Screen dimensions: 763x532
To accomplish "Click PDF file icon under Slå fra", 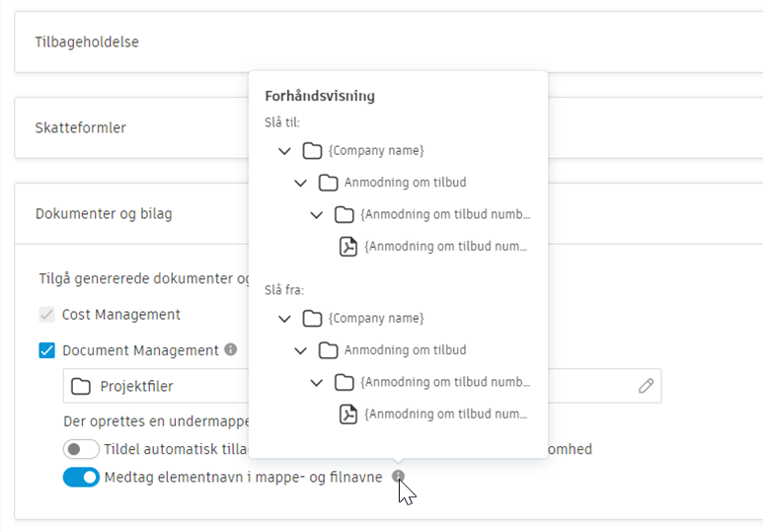I will tap(347, 415).
